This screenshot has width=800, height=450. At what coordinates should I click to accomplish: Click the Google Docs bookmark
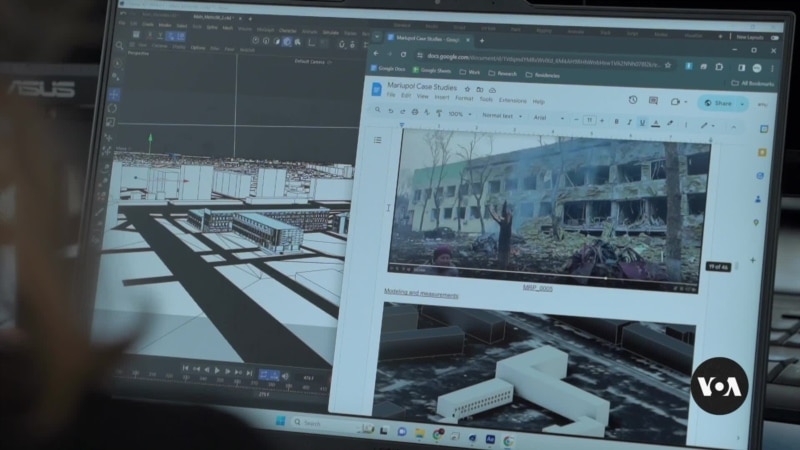[388, 68]
